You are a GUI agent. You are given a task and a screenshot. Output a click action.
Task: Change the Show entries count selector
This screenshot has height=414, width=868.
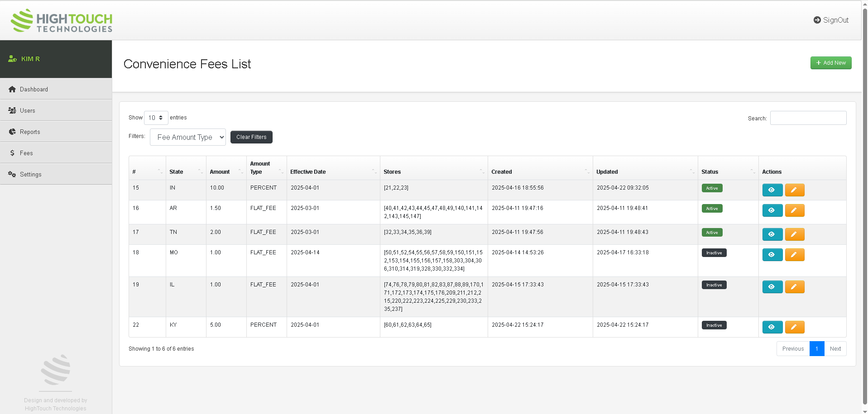pyautogui.click(x=156, y=118)
